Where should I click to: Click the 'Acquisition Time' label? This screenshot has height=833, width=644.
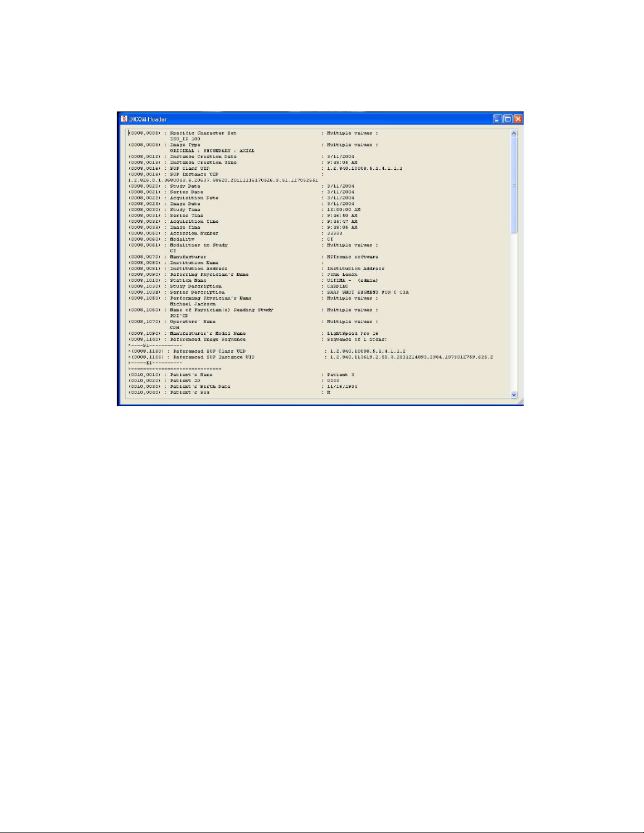[x=194, y=221]
